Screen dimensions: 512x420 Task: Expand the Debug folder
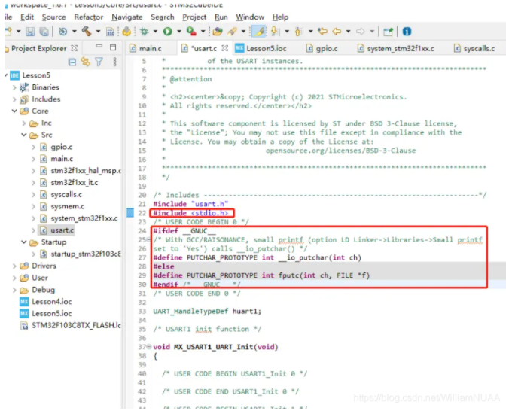point(14,290)
